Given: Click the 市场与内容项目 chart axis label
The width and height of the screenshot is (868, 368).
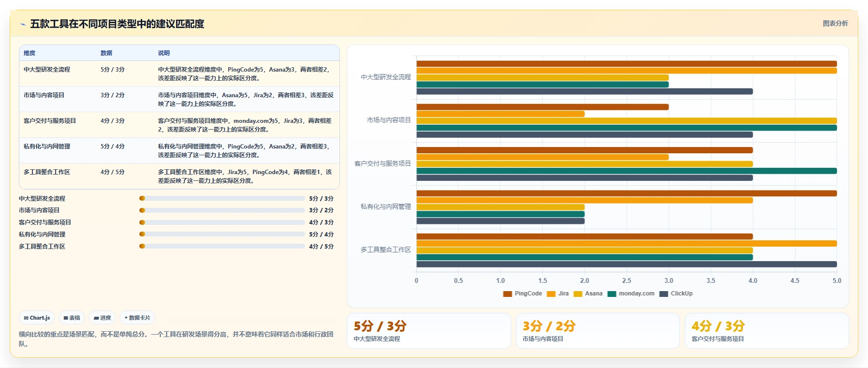Looking at the screenshot, I should point(389,120).
